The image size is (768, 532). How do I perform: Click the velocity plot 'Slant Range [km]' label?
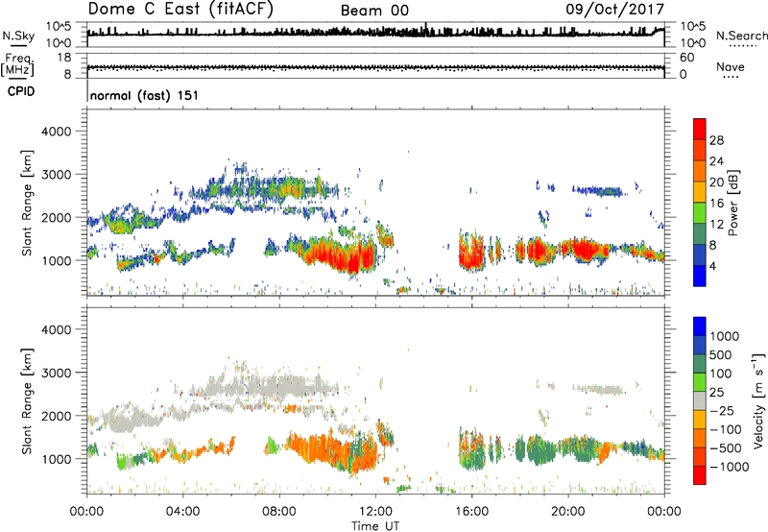pos(27,400)
